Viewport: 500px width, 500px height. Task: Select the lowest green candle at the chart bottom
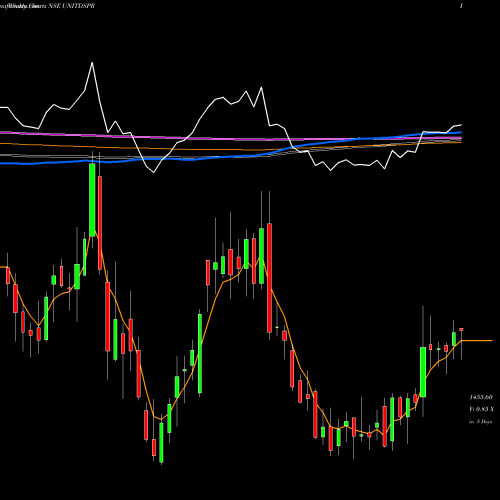[161, 443]
